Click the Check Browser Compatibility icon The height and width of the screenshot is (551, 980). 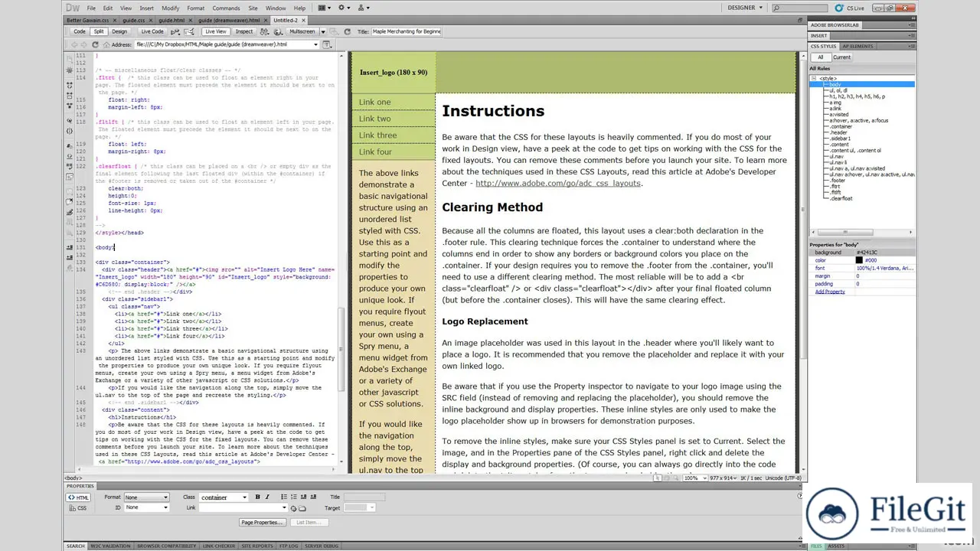click(x=189, y=31)
